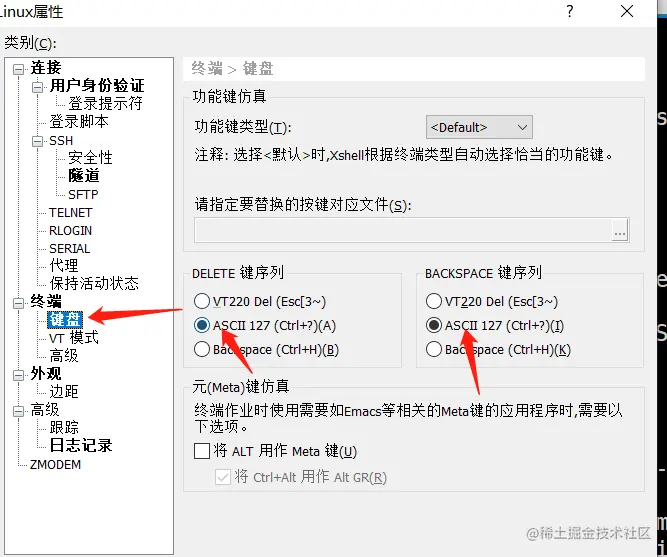Click the key mapping file input field
This screenshot has height=557, width=667.
[403, 230]
